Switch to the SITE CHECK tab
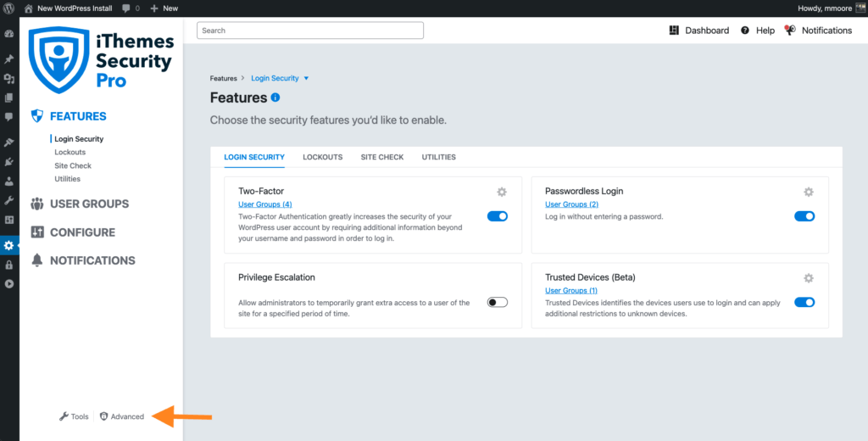Image resolution: width=868 pixels, height=441 pixels. (382, 158)
